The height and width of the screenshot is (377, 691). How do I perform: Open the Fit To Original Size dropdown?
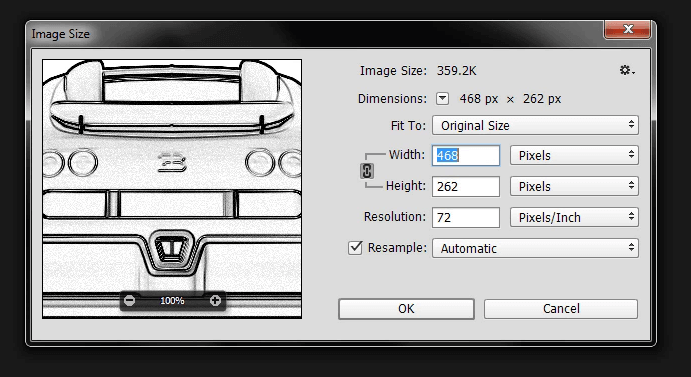click(x=535, y=125)
